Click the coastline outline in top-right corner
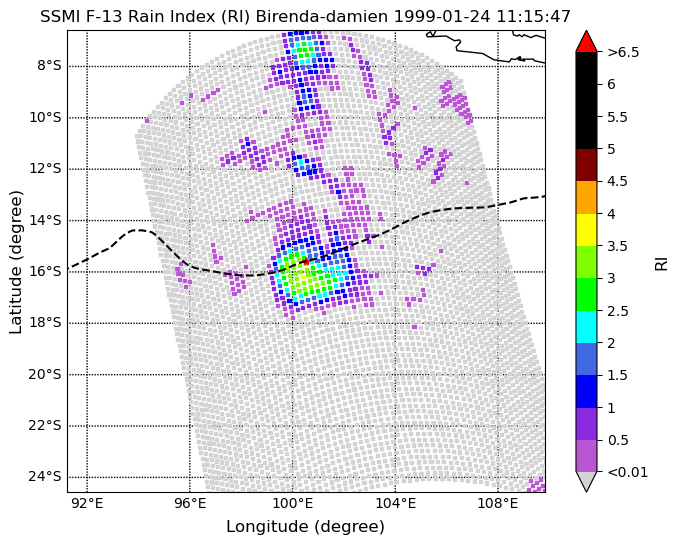The width and height of the screenshot is (679, 545). (485, 47)
